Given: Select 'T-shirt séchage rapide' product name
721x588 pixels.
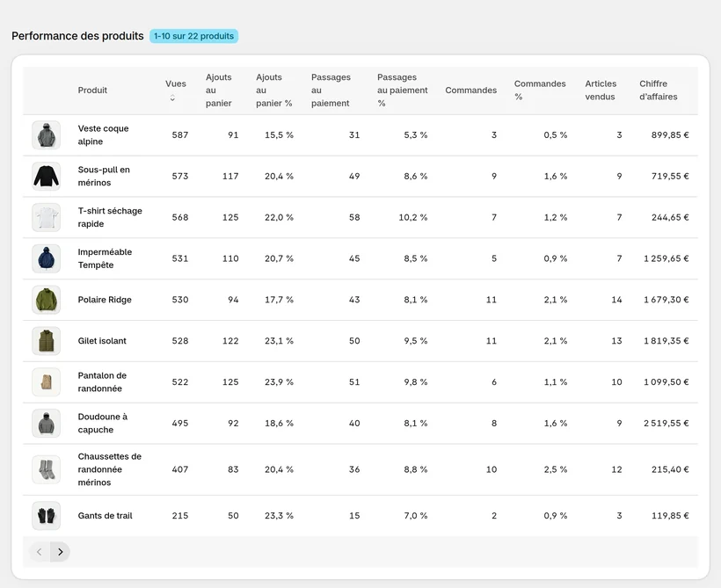Looking at the screenshot, I should (110, 217).
